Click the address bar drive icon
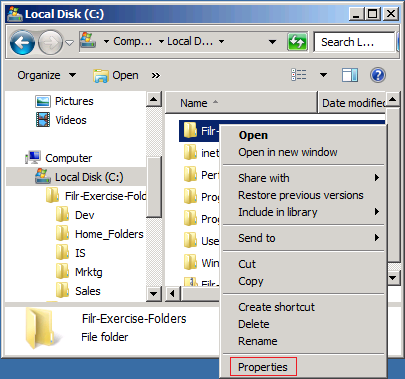The height and width of the screenshot is (379, 405). coord(88,41)
